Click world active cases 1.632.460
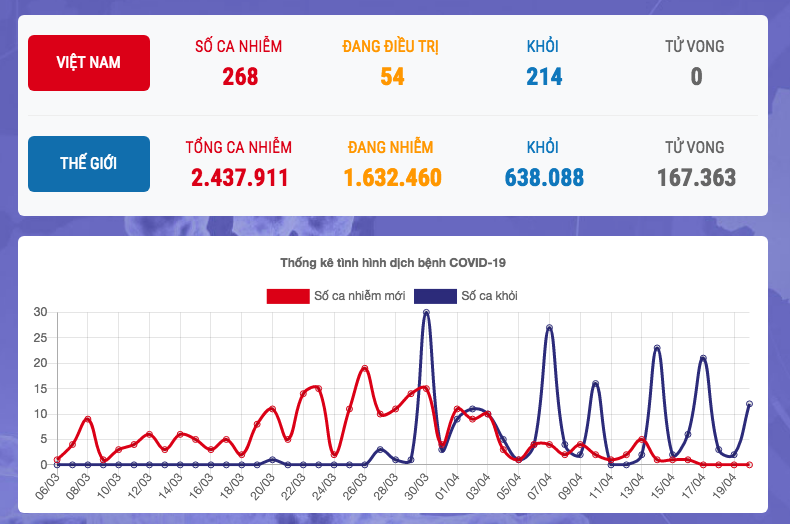Viewport: 790px width, 524px height. pyautogui.click(x=392, y=178)
